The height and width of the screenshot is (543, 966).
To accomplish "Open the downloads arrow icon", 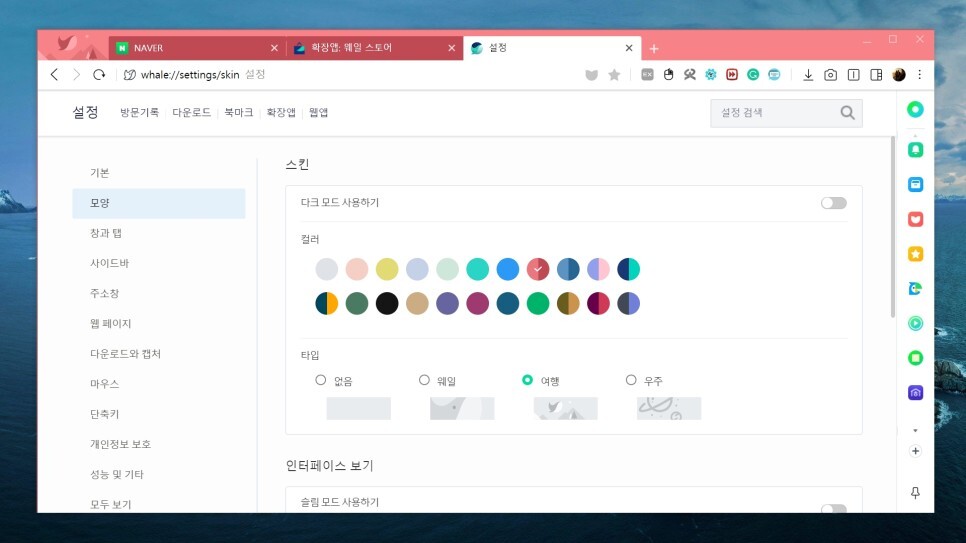I will coord(808,75).
